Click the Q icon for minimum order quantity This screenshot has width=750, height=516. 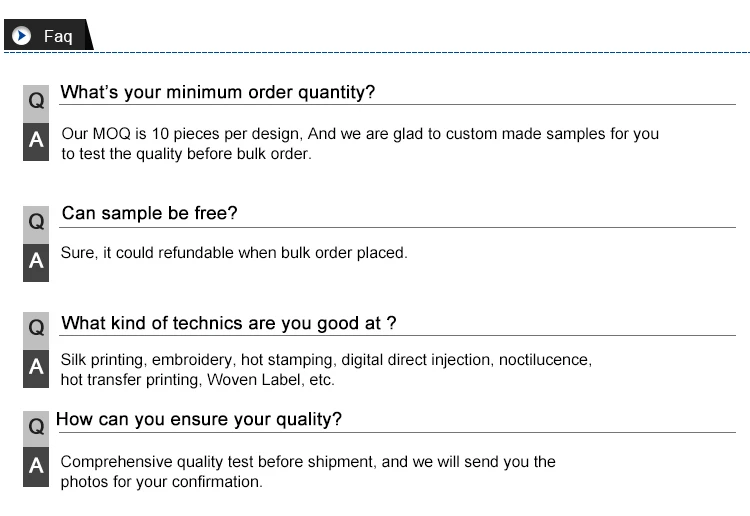(36, 101)
